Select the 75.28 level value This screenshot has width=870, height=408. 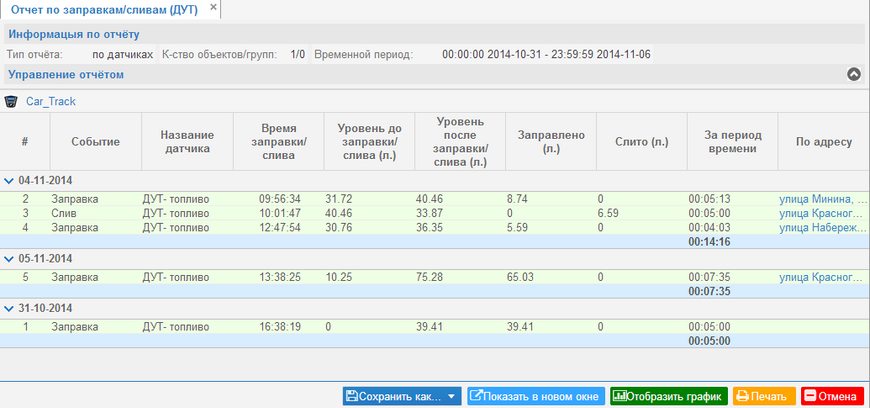[x=429, y=277]
